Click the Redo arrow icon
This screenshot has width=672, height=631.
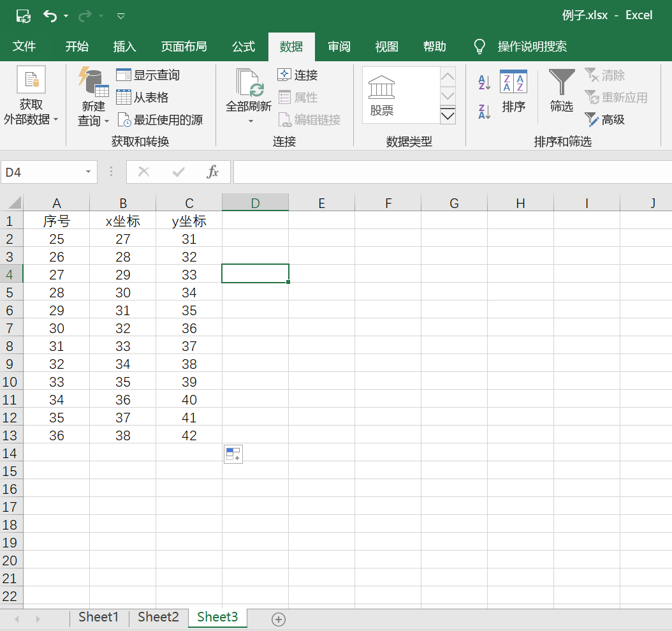(x=85, y=16)
